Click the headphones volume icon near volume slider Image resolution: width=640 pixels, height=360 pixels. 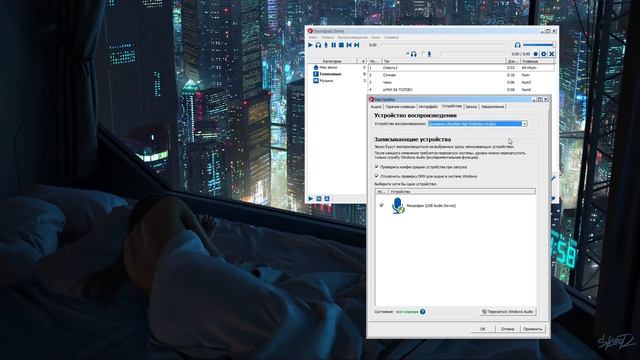518,45
